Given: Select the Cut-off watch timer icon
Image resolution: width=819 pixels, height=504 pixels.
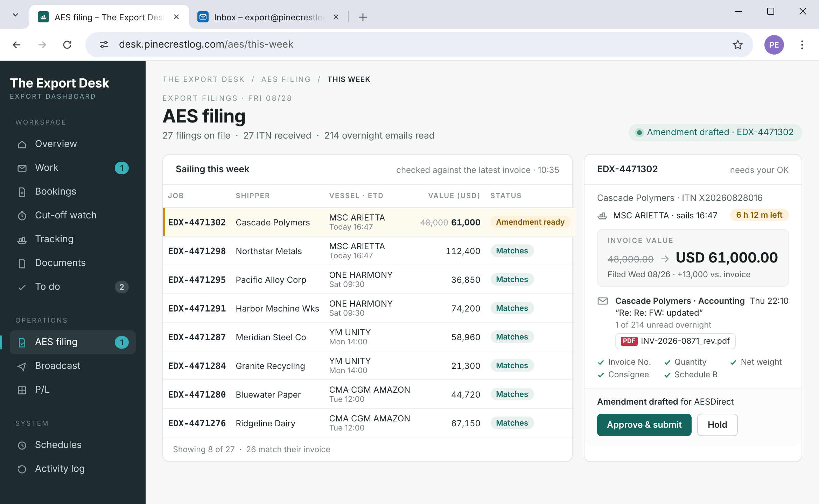Looking at the screenshot, I should coord(22,216).
